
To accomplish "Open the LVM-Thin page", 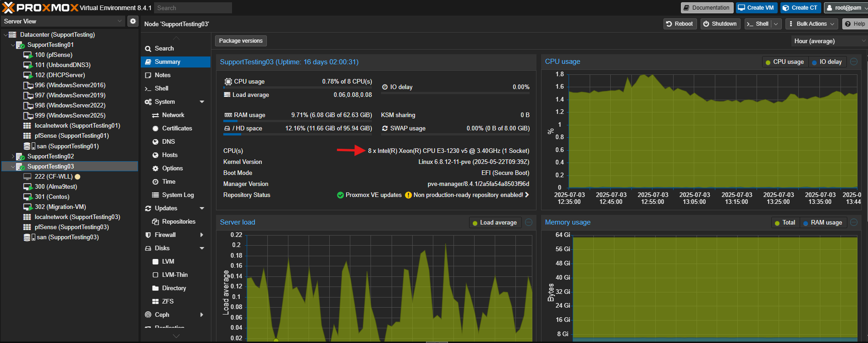I will pyautogui.click(x=176, y=275).
